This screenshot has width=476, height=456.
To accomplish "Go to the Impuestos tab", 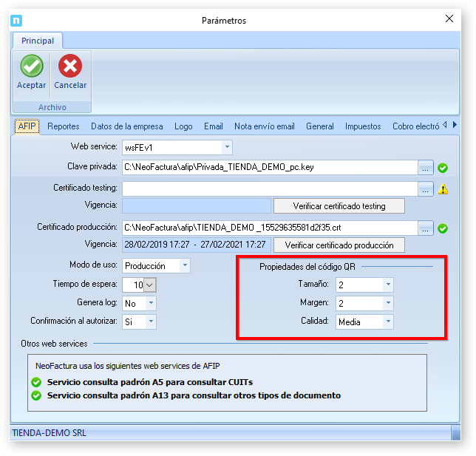I will tap(363, 126).
